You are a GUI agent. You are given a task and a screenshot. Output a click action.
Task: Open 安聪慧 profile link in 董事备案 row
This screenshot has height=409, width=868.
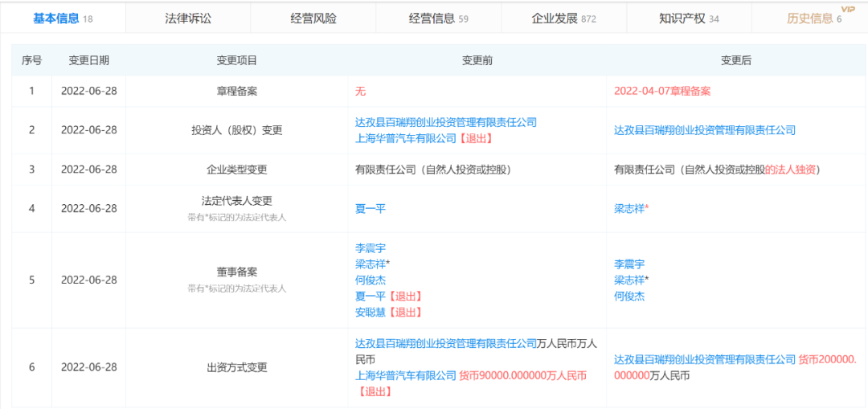pyautogui.click(x=371, y=312)
